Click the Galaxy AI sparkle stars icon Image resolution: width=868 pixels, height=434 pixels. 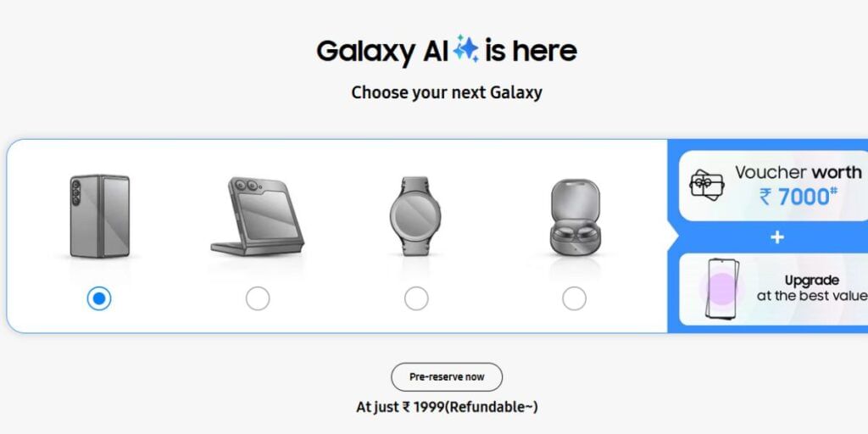point(465,48)
